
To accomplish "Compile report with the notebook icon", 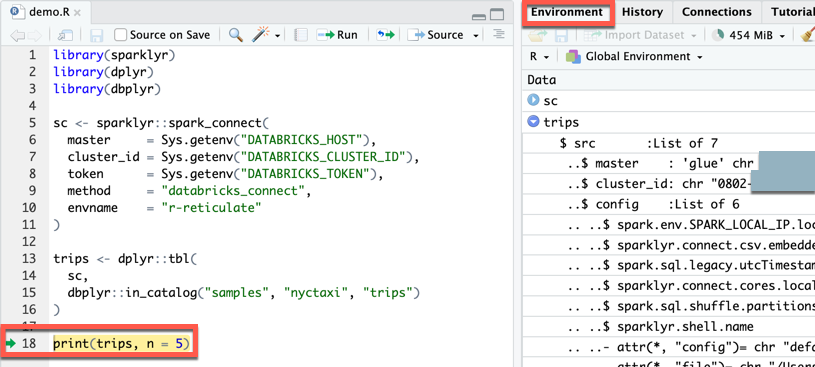I will (300, 35).
